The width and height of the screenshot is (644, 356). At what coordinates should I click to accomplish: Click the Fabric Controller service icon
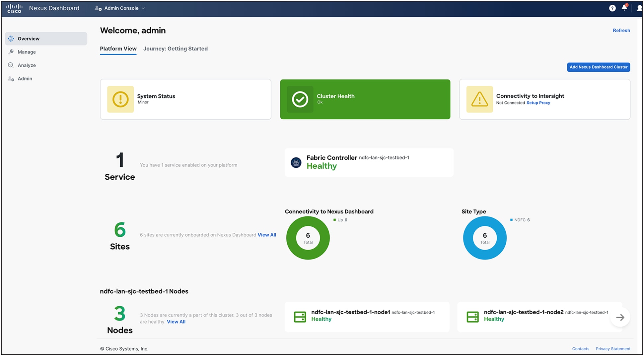296,162
